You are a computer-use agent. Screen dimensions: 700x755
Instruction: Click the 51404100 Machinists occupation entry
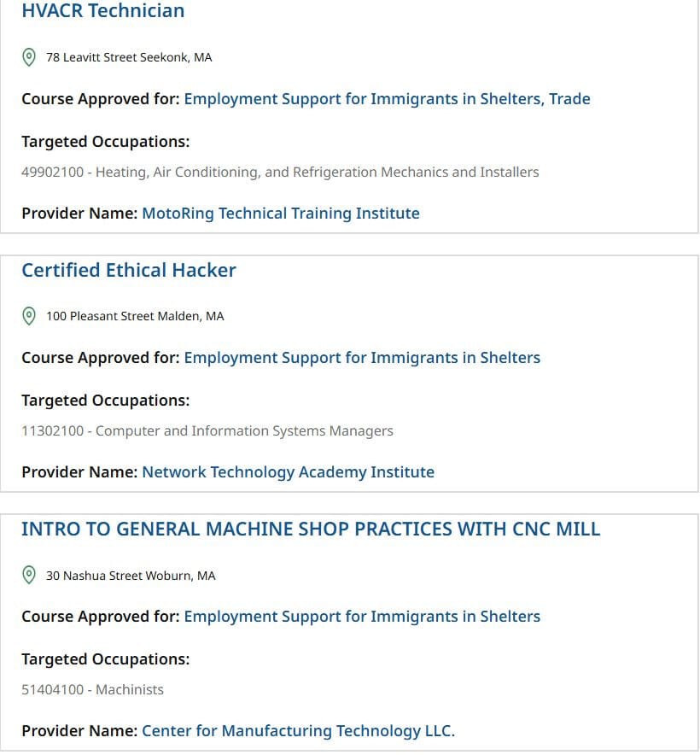[x=92, y=689]
